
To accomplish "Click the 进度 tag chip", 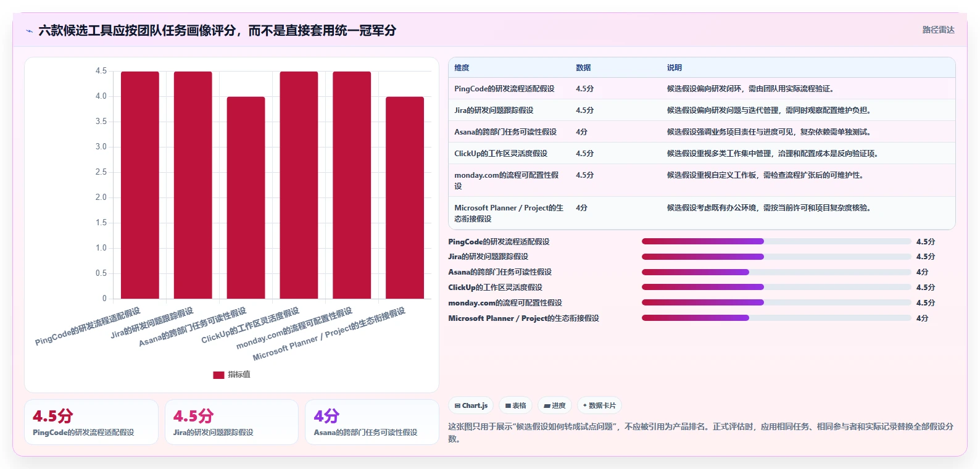I will click(x=555, y=405).
